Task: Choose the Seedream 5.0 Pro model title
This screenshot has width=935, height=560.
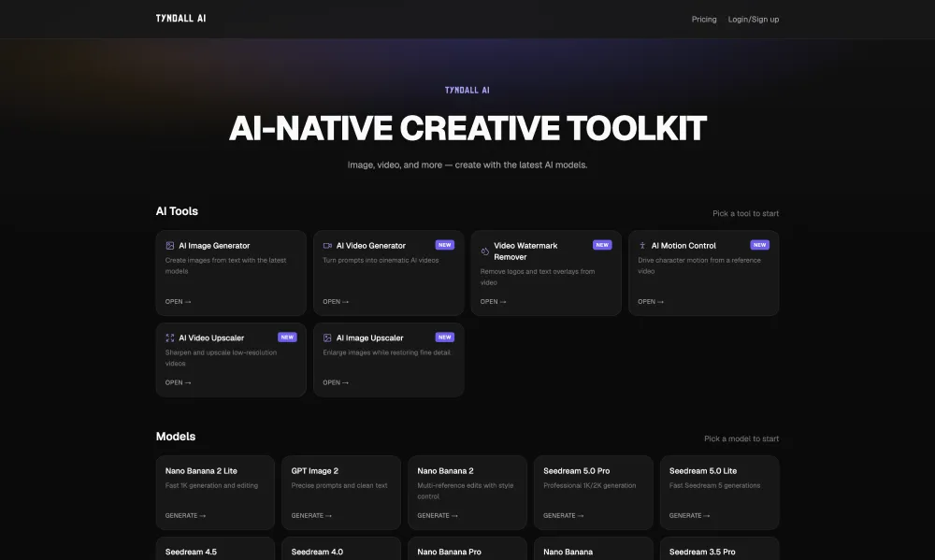Action: [x=577, y=471]
